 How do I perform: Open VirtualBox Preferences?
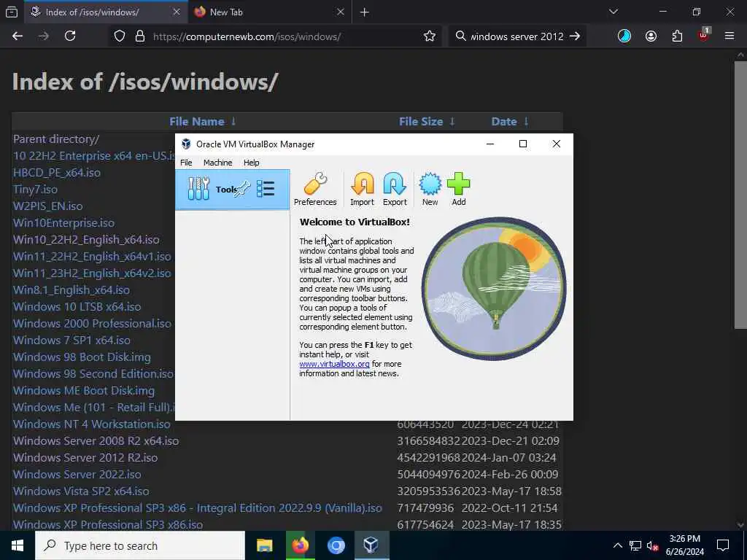(315, 190)
